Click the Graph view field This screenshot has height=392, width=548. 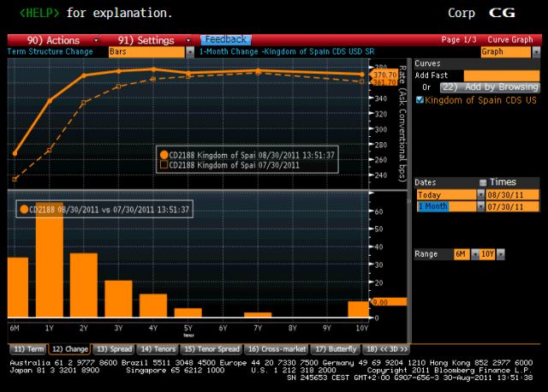pyautogui.click(x=506, y=52)
